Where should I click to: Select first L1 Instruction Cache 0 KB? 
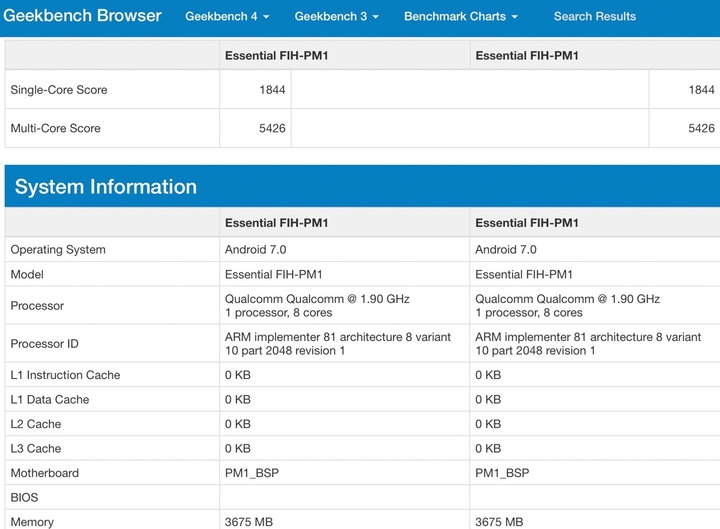click(x=238, y=375)
